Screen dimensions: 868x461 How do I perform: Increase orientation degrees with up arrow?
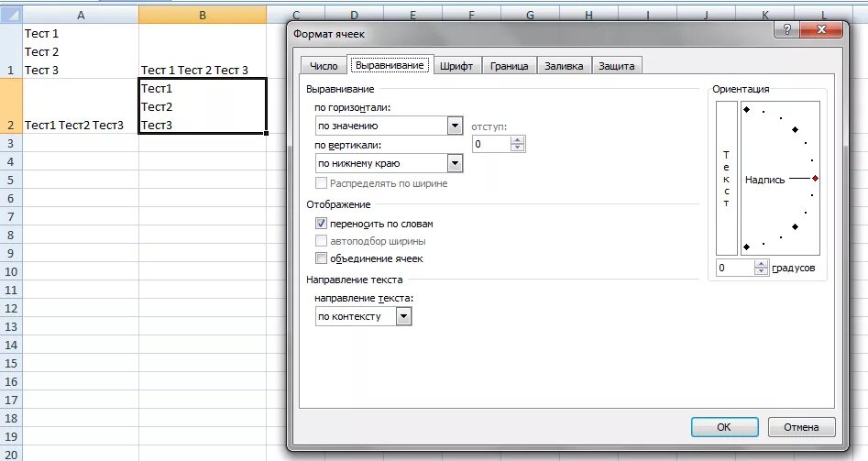tap(762, 264)
